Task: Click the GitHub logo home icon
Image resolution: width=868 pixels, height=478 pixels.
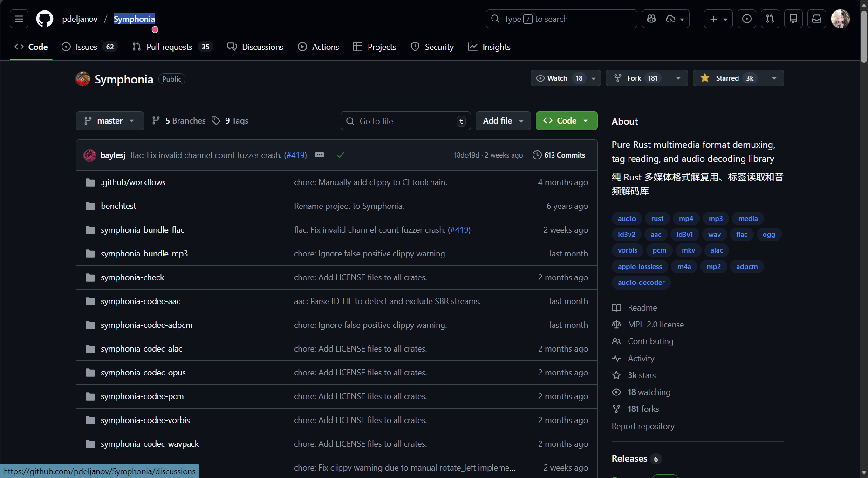Action: click(45, 19)
